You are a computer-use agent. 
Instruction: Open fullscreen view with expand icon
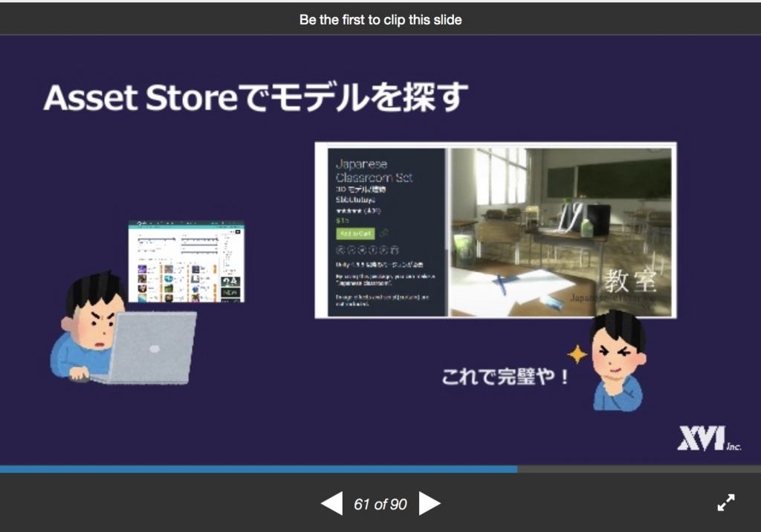pyautogui.click(x=725, y=502)
